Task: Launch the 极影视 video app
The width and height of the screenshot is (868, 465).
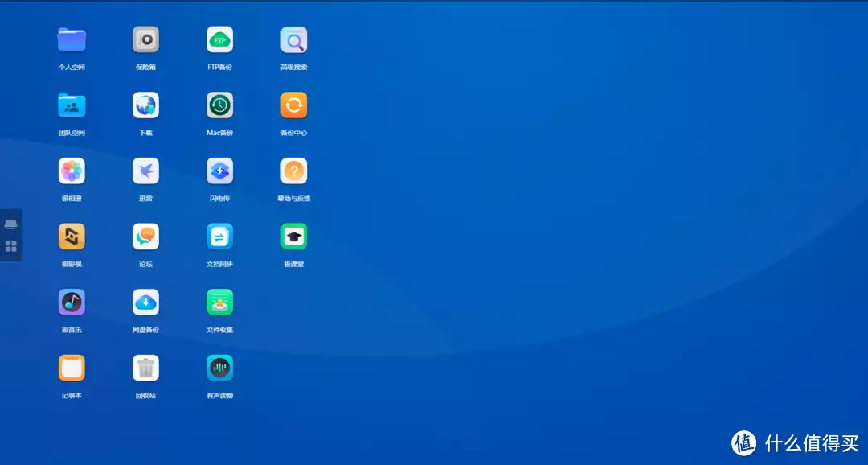Action: coord(72,237)
